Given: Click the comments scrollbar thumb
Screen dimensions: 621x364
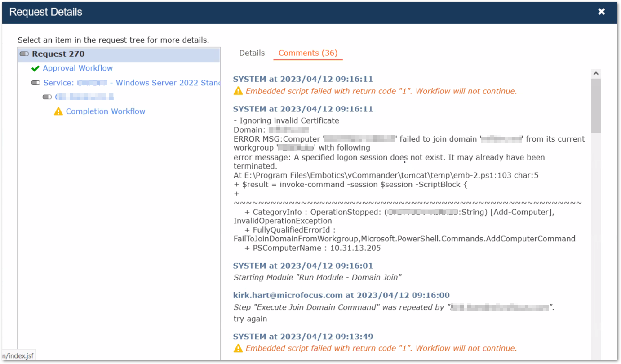Looking at the screenshot, I should (x=596, y=106).
